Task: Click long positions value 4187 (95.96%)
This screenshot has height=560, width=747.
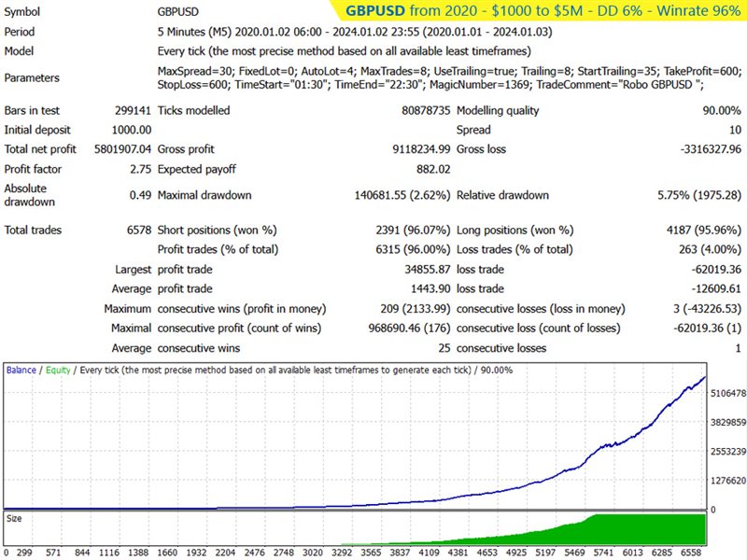Action: (x=704, y=230)
